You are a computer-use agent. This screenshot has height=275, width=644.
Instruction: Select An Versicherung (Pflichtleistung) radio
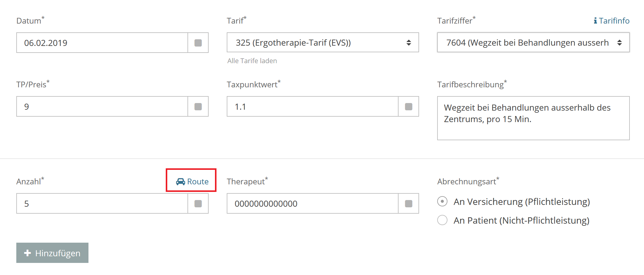click(442, 201)
